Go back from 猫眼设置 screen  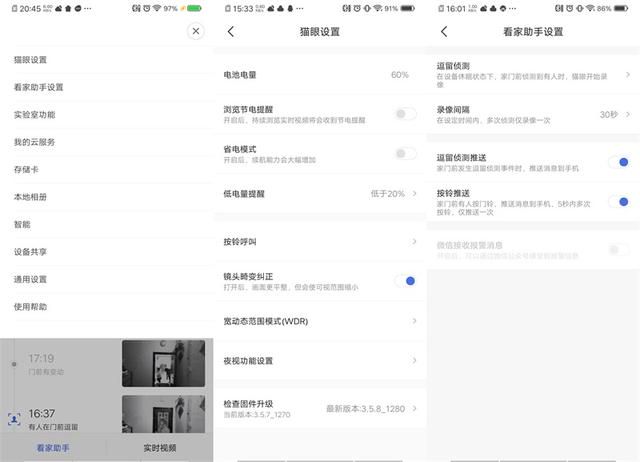(x=231, y=31)
